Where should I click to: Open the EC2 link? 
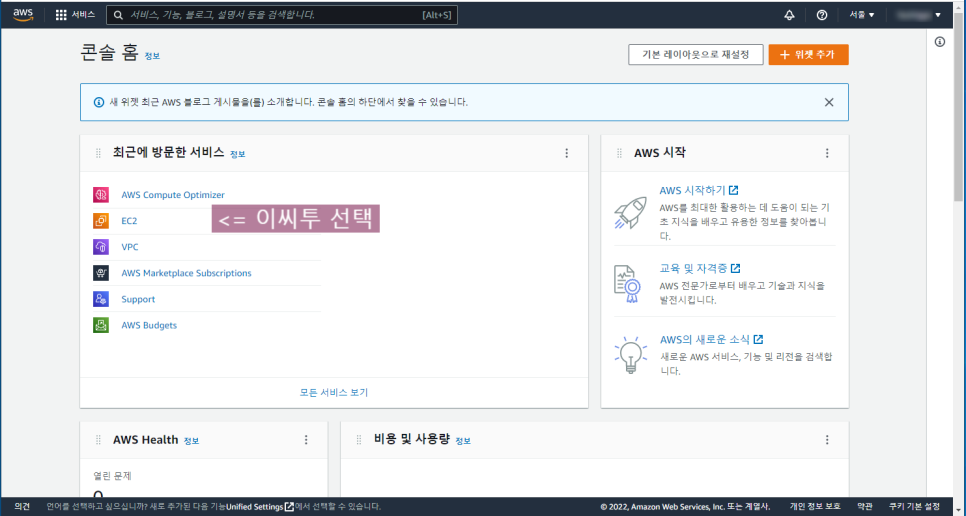point(129,220)
